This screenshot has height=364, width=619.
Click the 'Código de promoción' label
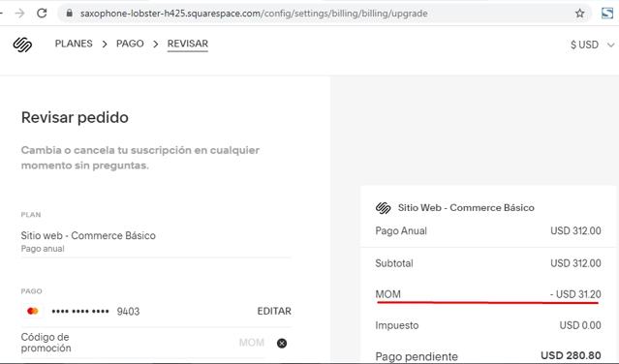pos(46,343)
